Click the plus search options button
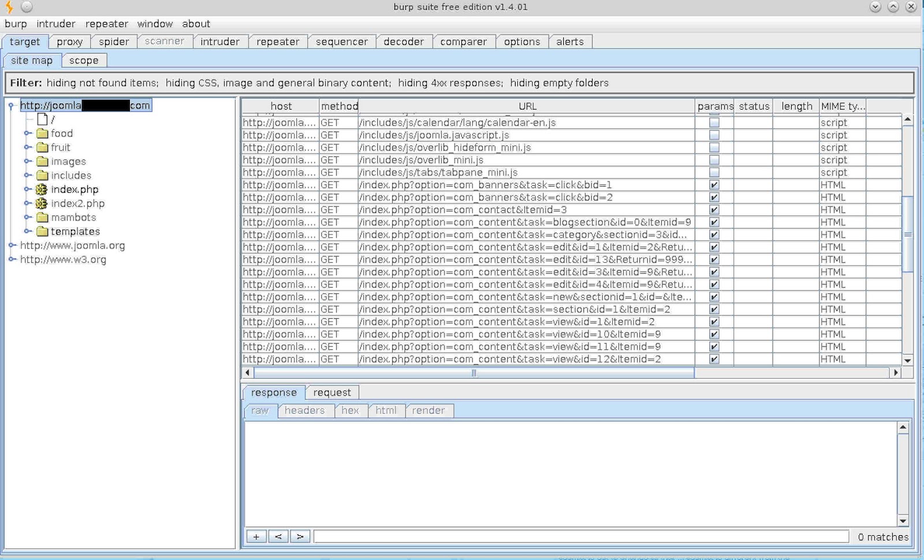This screenshot has height=560, width=924. click(x=256, y=536)
